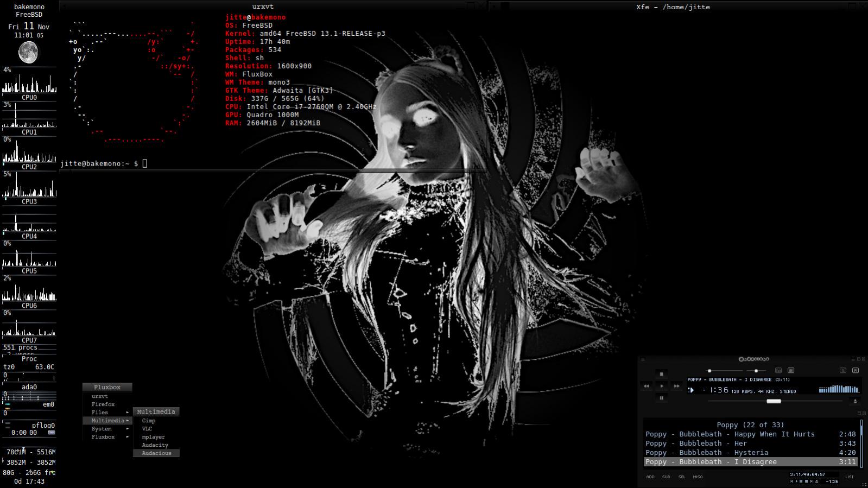Viewport: 868px width, 488px height.
Task: Select highlighted track 'I Disagree' in playlist
Action: (750, 462)
